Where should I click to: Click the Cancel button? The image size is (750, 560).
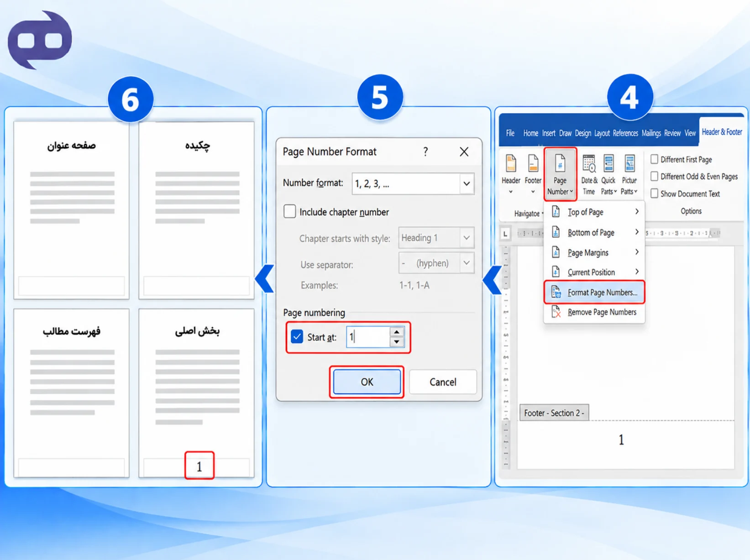(443, 382)
